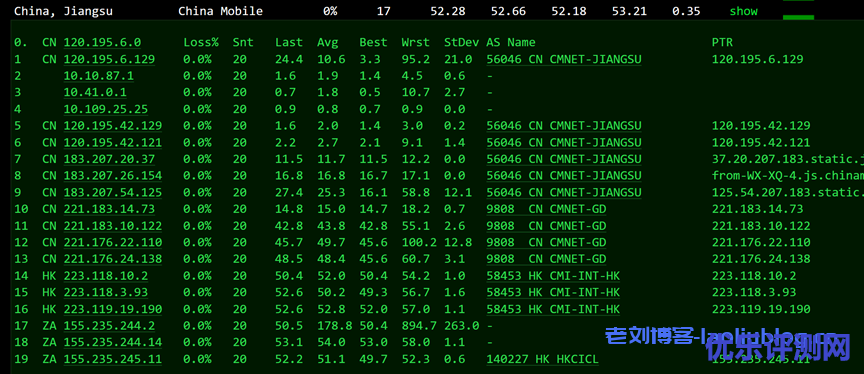This screenshot has height=374, width=864.
Task: Open IP link 223.119.19.190
Action: pyautogui.click(x=113, y=309)
